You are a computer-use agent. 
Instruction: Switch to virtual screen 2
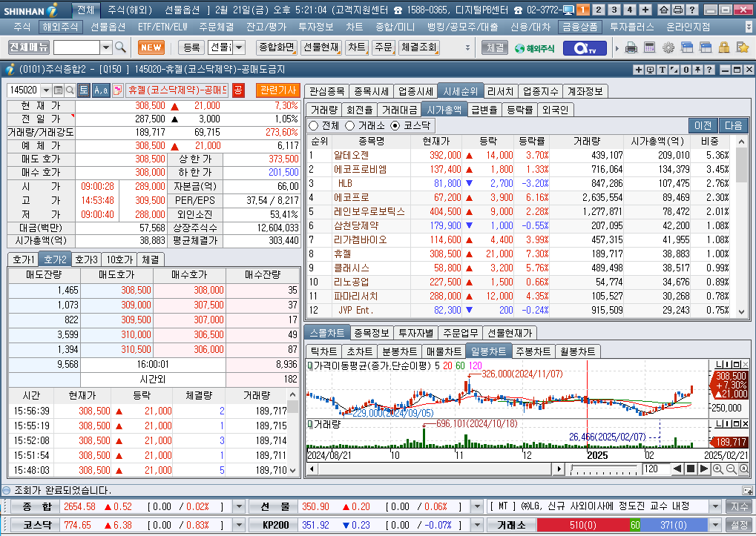coord(598,10)
